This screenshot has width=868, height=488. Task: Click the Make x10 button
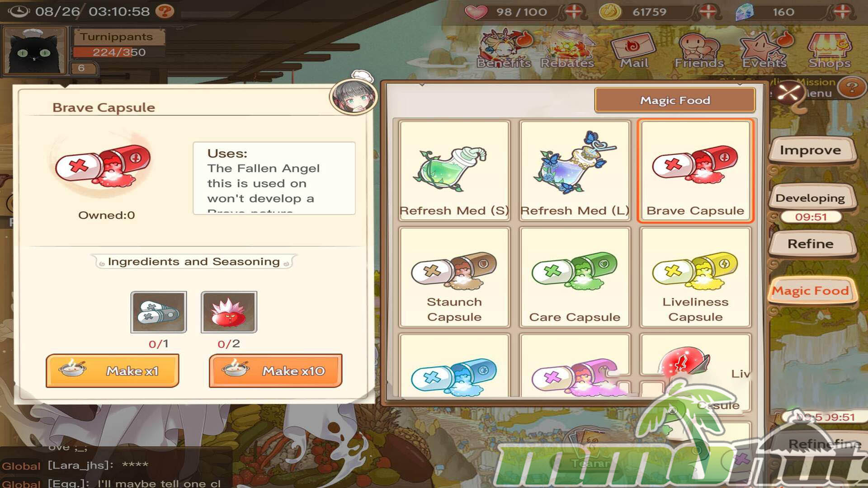[275, 371]
